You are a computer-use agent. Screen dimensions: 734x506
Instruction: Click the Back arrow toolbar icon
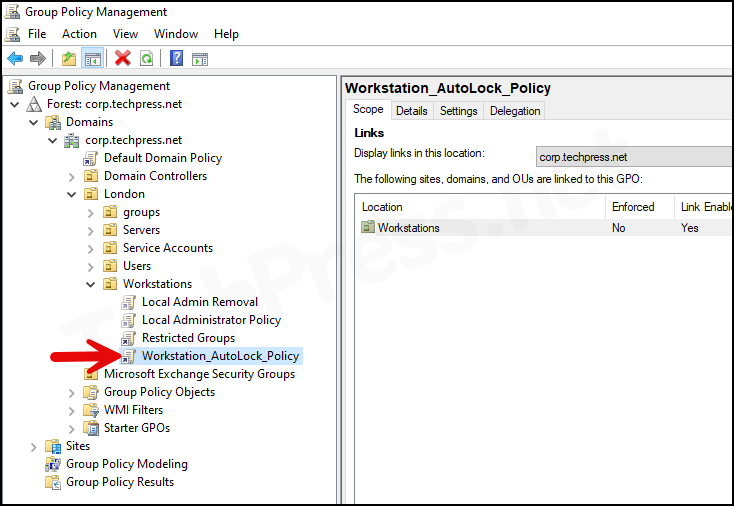[x=15, y=59]
